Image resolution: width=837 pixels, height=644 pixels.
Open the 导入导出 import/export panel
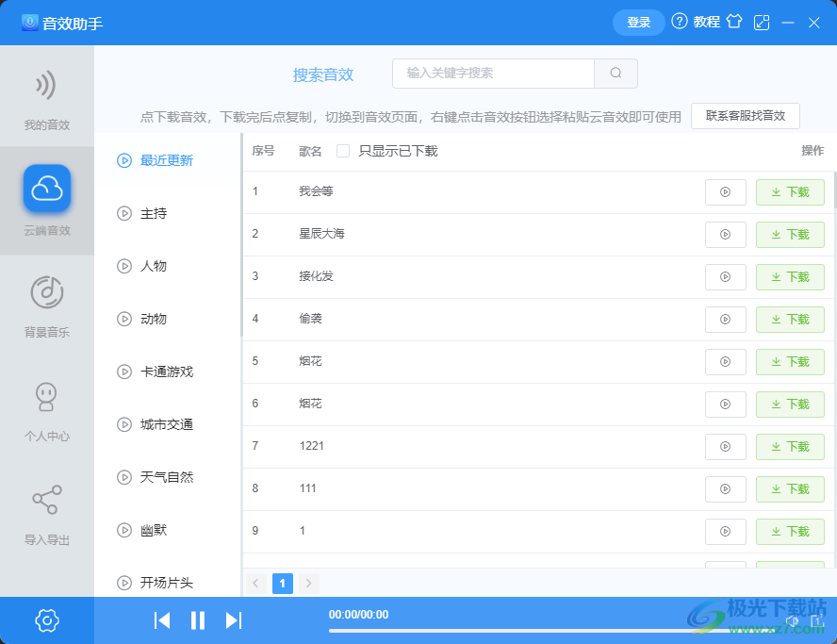(47, 515)
